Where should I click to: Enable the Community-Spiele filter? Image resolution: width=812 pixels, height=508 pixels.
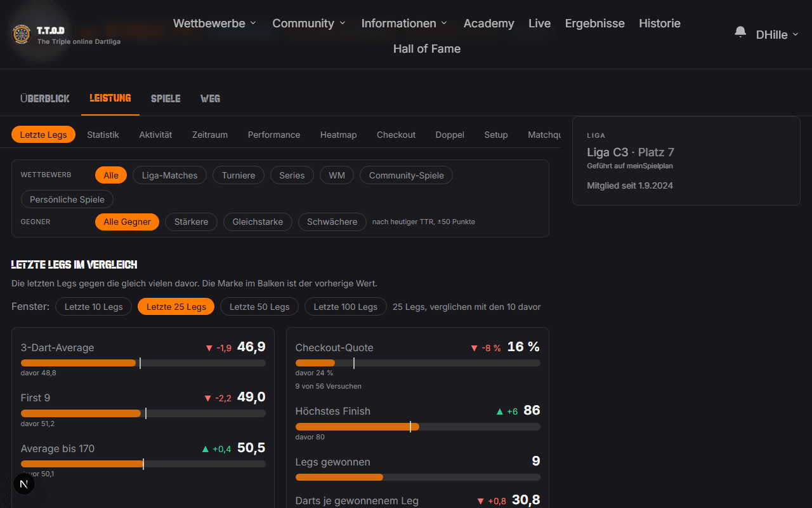tap(406, 175)
